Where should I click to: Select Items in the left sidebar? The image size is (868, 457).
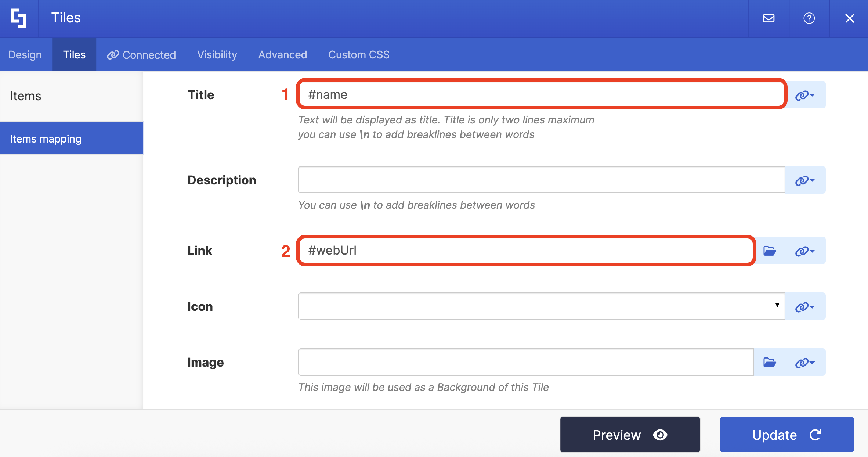coord(26,96)
